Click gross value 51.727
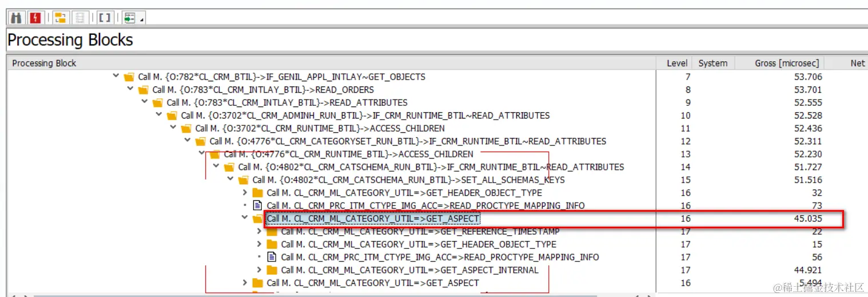Viewport: 868px width, 297px height. (809, 167)
